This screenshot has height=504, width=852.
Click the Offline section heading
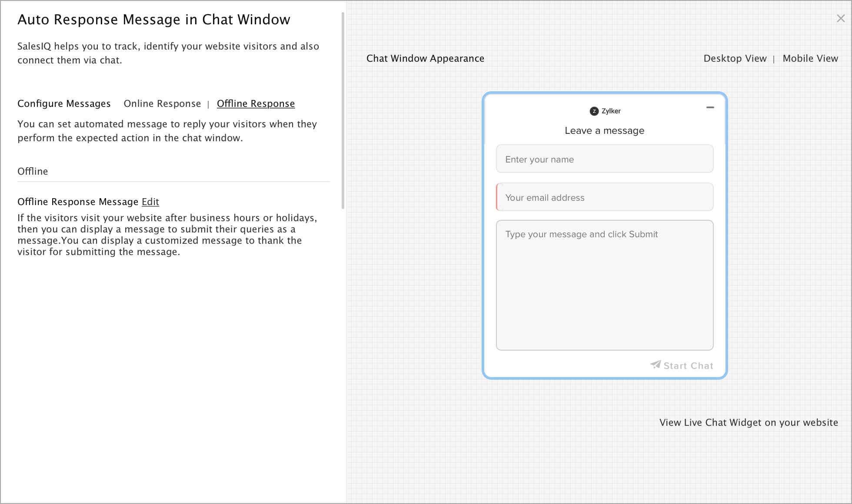point(33,172)
